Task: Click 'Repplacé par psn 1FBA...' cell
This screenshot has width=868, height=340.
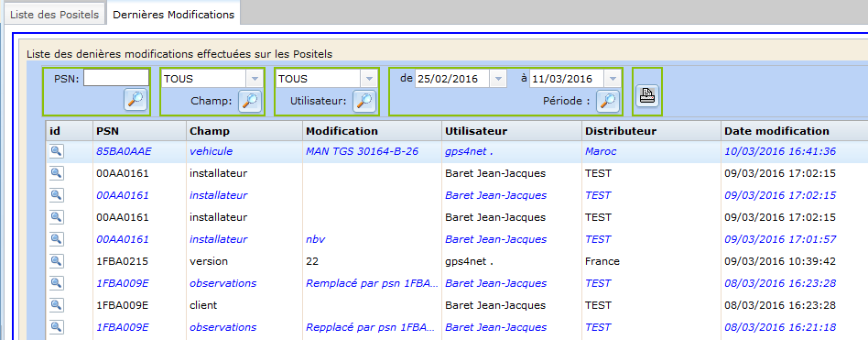Action: click(373, 327)
